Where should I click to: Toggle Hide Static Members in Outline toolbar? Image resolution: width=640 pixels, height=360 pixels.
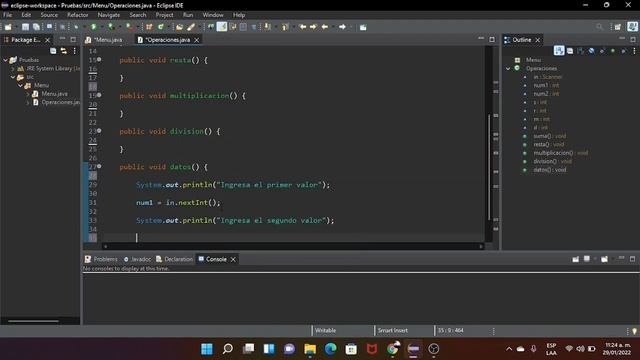coord(602,51)
